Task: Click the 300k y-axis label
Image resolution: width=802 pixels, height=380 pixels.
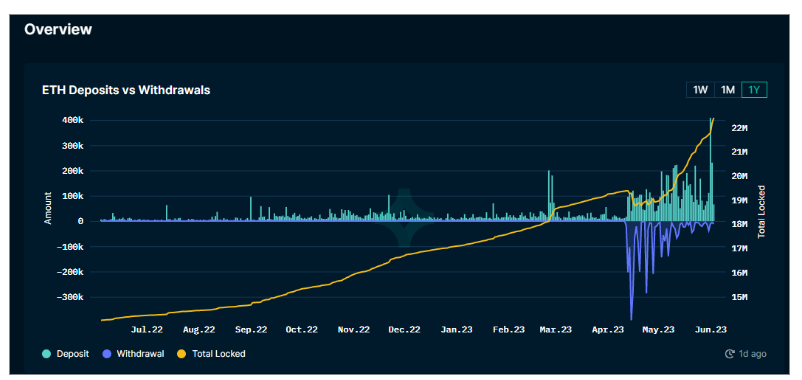Action: coord(72,145)
